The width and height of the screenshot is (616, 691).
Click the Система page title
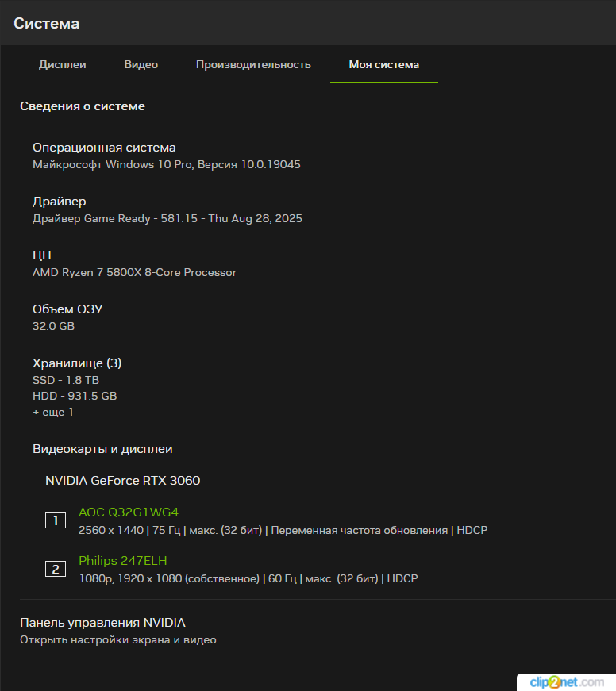tap(46, 23)
